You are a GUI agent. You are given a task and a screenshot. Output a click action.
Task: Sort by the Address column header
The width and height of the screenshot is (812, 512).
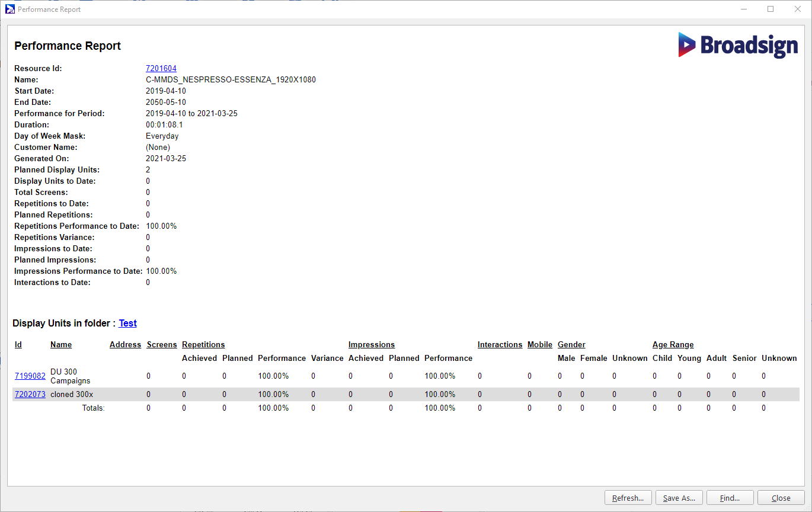pyautogui.click(x=125, y=345)
